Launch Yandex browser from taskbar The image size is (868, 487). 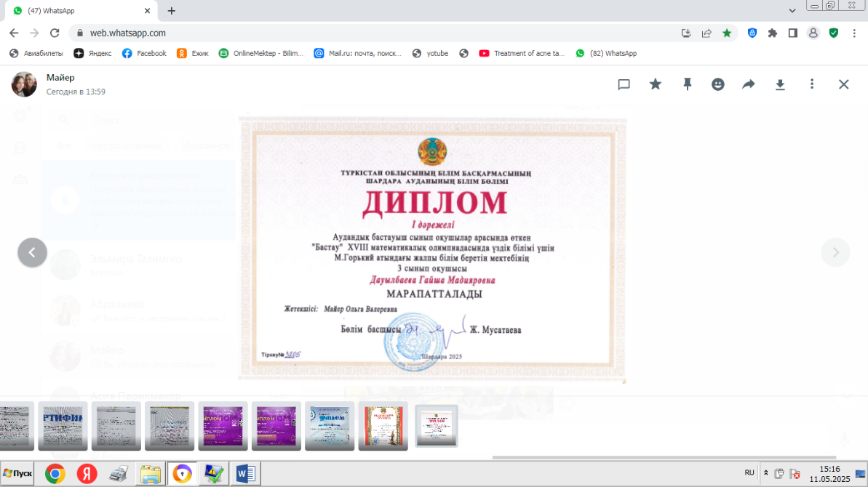pyautogui.click(x=87, y=474)
